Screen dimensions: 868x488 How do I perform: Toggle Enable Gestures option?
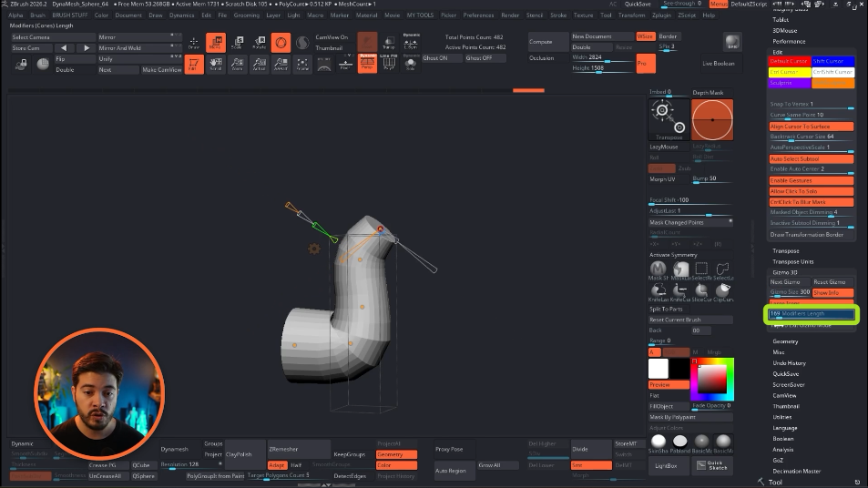click(x=811, y=180)
